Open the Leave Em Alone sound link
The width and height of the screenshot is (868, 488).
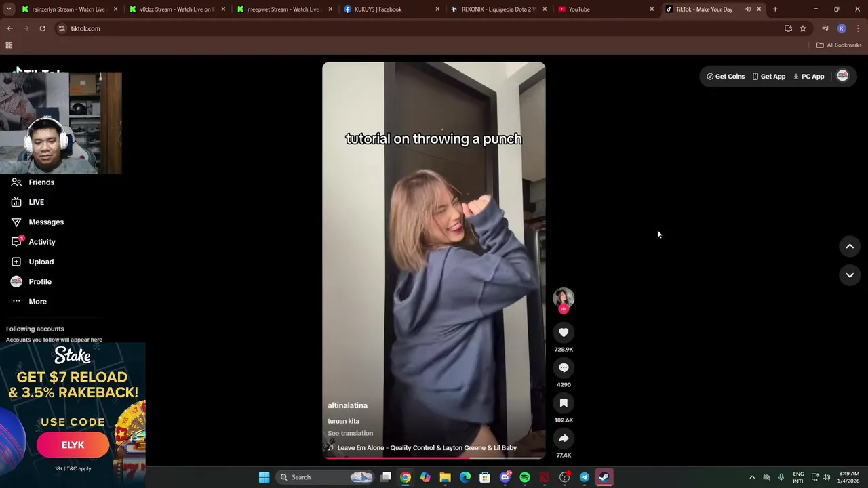click(427, 447)
